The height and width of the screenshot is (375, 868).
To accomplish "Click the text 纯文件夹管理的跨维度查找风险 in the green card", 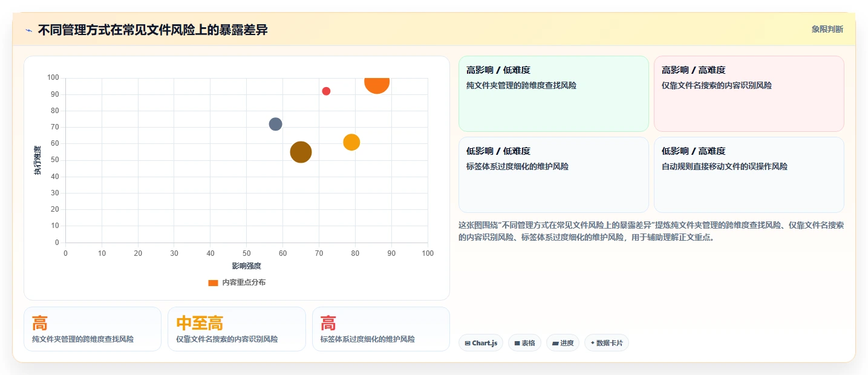I will [x=521, y=85].
